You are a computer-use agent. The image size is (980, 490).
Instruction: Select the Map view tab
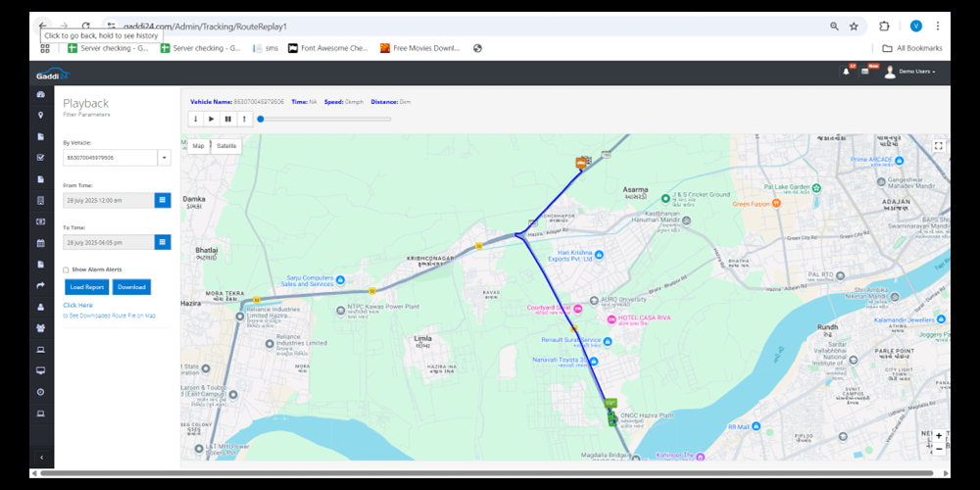coord(198,145)
